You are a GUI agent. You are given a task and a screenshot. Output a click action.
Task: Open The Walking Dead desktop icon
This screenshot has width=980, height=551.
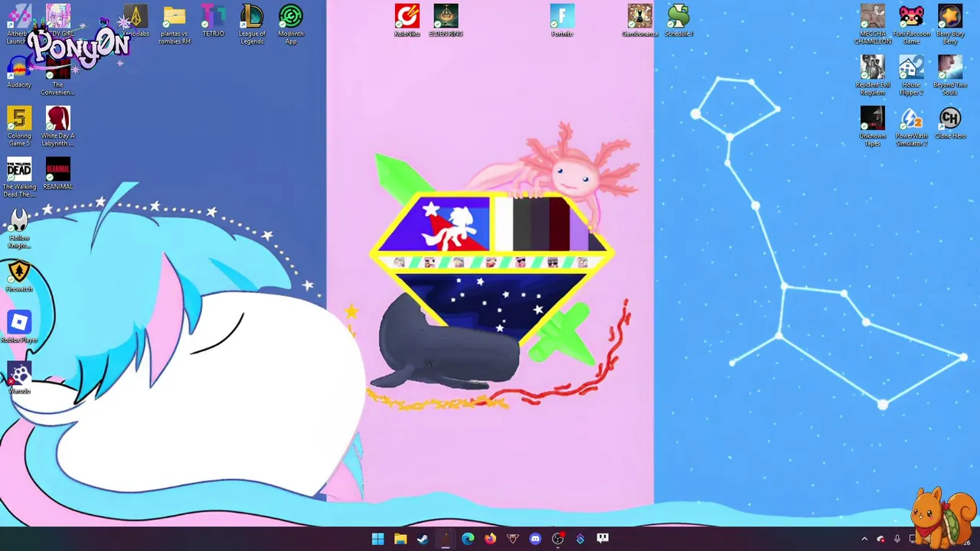(19, 178)
